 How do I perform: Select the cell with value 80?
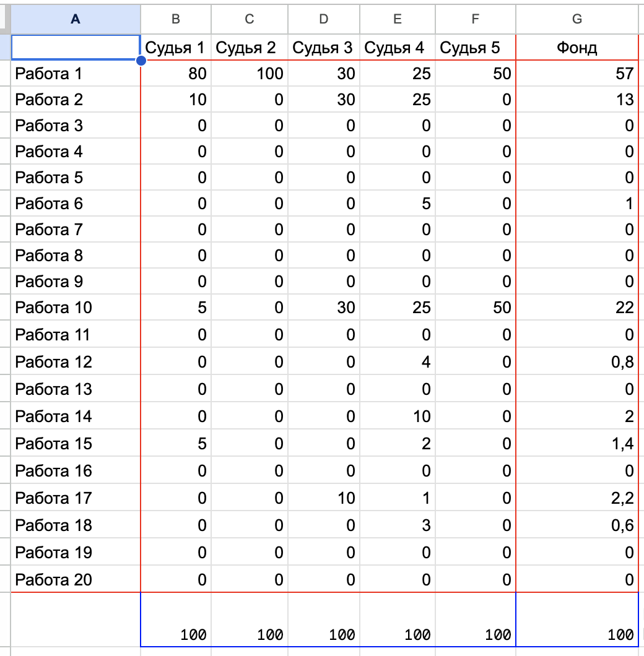coord(176,74)
